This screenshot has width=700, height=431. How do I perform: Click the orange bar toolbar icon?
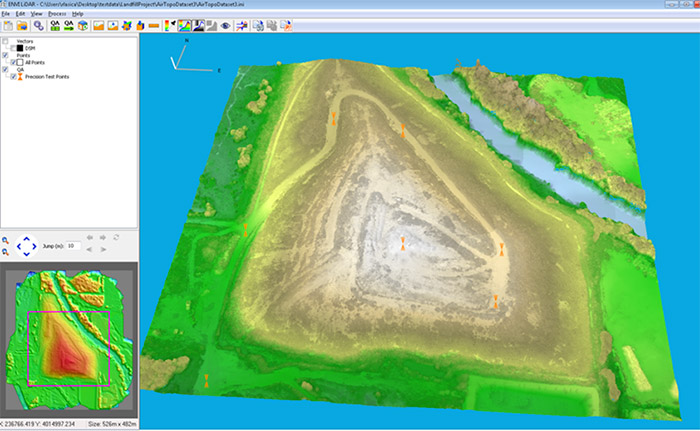point(155,25)
